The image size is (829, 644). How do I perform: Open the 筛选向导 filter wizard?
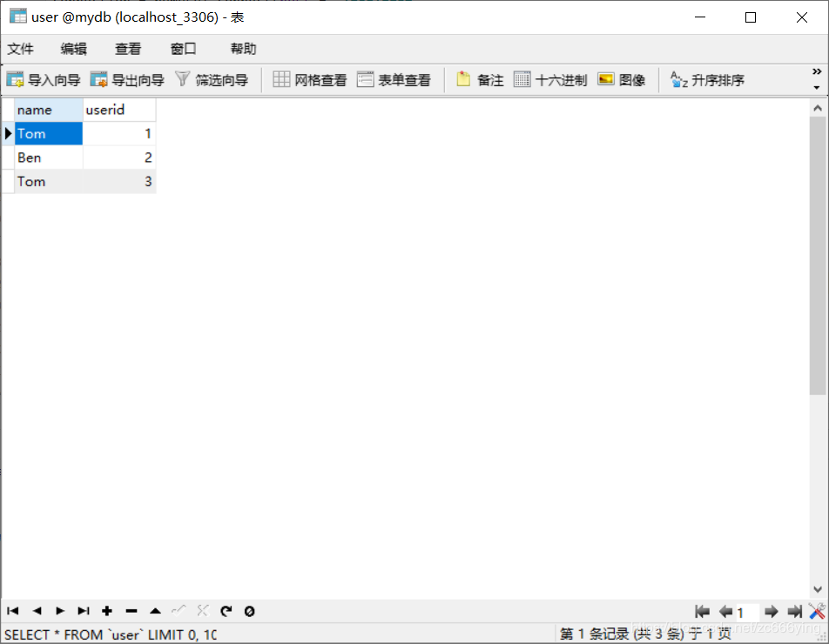(x=212, y=80)
